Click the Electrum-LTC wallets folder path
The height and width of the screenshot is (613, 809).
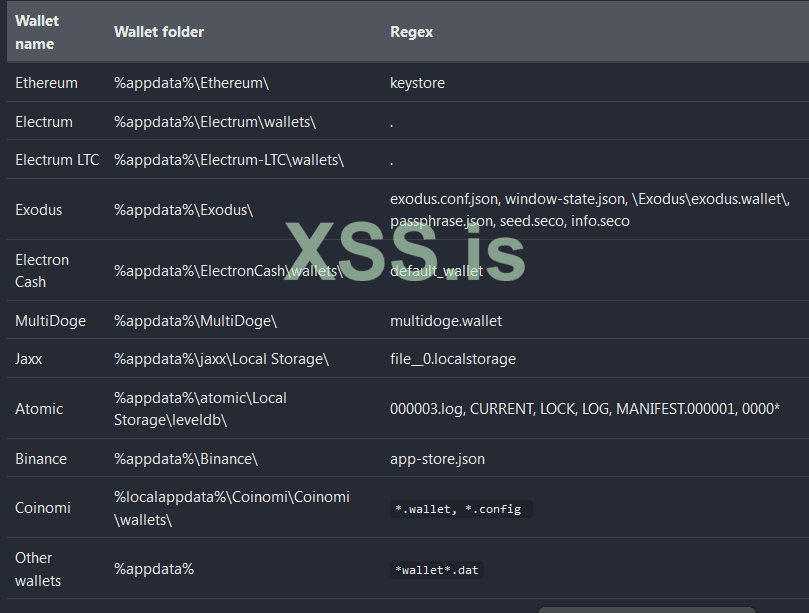229,160
